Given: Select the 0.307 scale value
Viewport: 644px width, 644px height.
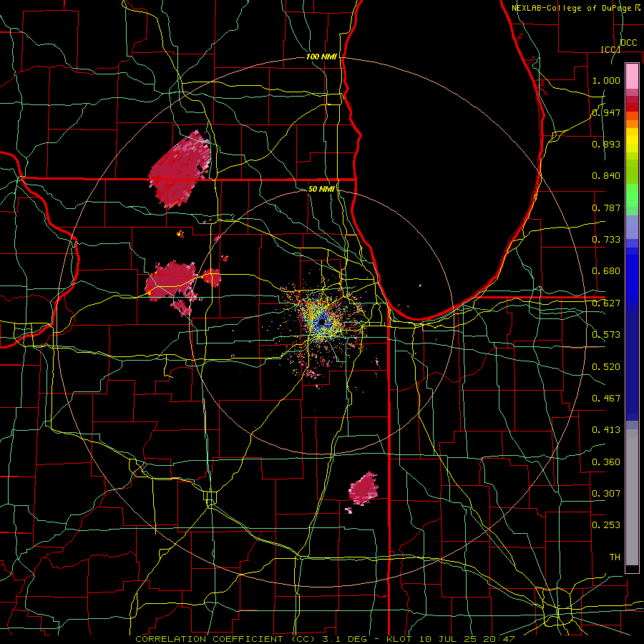Looking at the screenshot, I should click(606, 494).
